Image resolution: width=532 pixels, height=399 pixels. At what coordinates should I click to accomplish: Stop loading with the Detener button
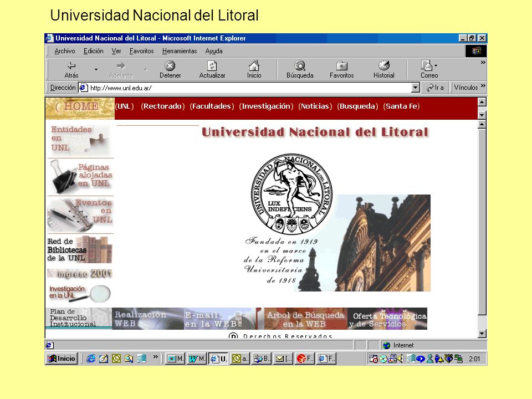click(170, 70)
